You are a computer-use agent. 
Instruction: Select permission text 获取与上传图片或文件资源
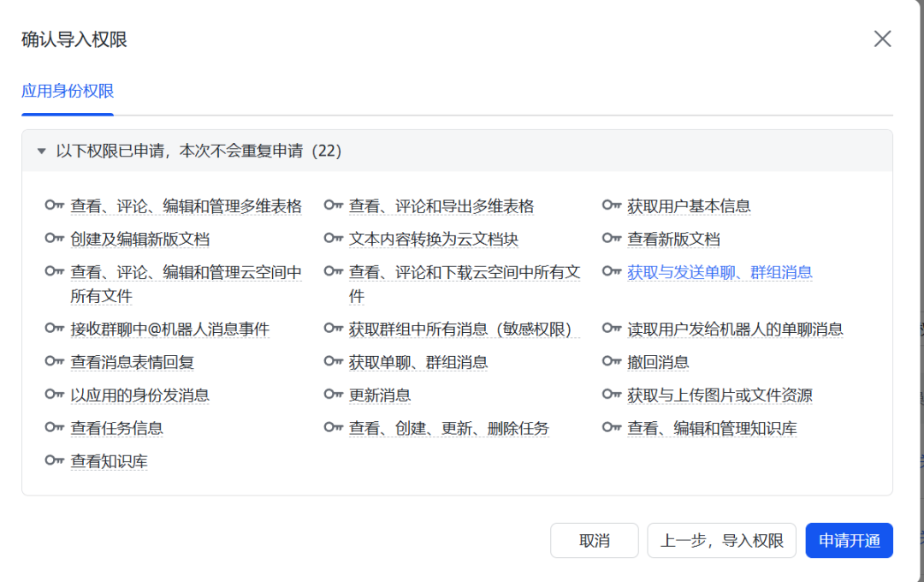click(720, 395)
